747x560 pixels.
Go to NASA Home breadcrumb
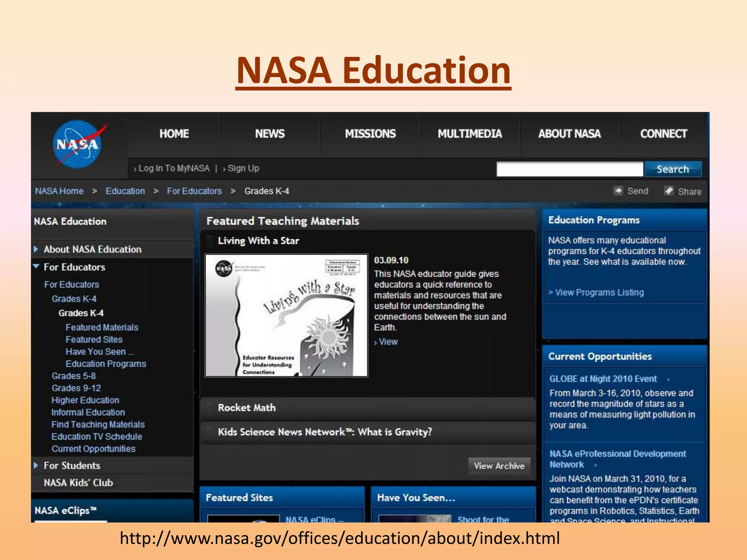coord(59,191)
